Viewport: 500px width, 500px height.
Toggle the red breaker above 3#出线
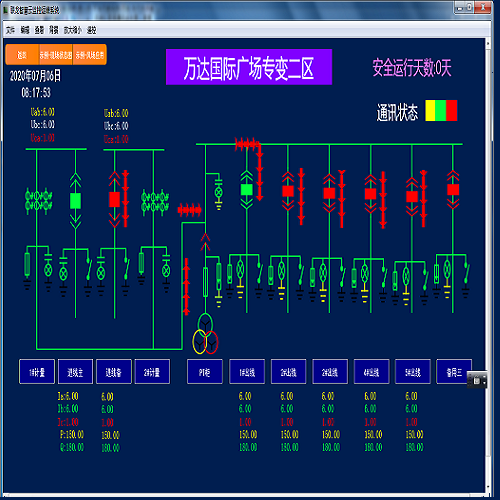click(329, 193)
